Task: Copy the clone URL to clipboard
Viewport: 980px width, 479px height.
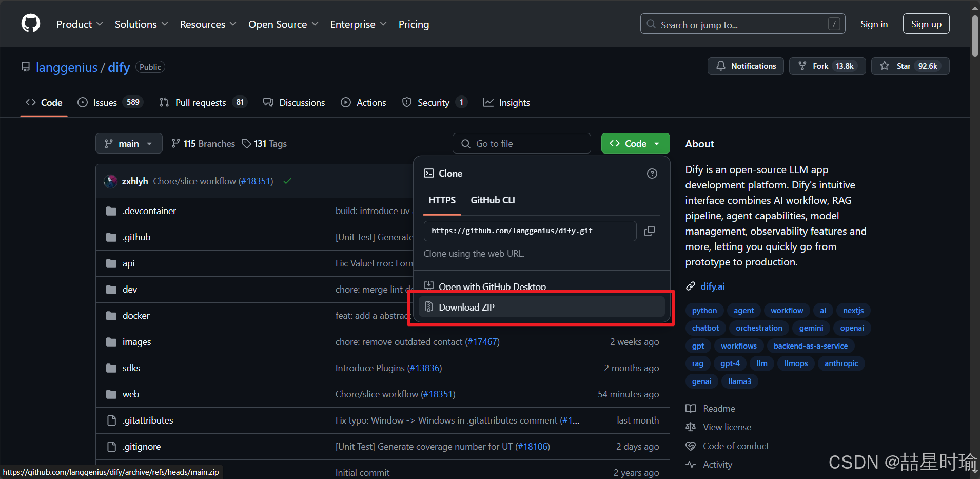Action: pyautogui.click(x=650, y=231)
